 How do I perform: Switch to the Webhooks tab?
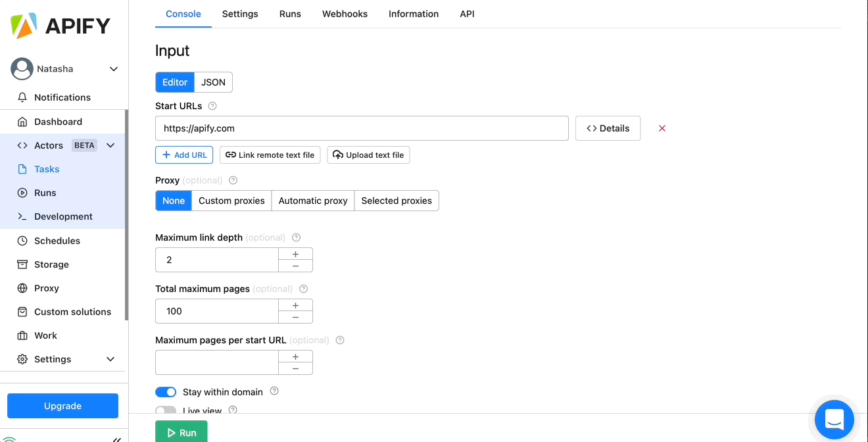(x=345, y=14)
